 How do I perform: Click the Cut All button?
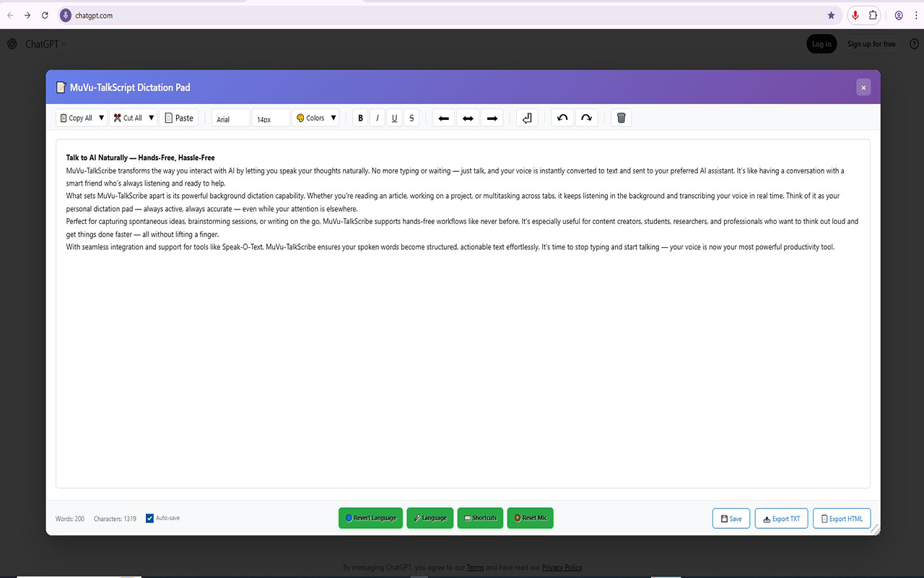(128, 118)
